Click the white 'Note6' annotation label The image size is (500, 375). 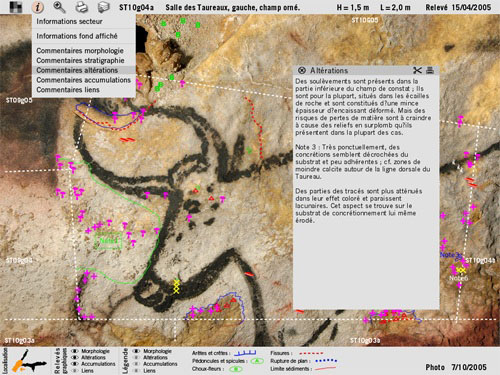(459, 278)
